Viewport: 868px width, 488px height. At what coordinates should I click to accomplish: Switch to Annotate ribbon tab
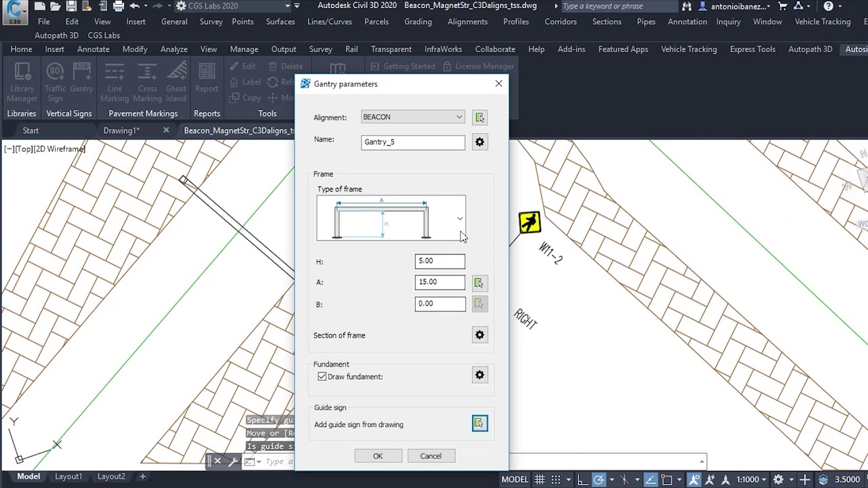tap(93, 49)
